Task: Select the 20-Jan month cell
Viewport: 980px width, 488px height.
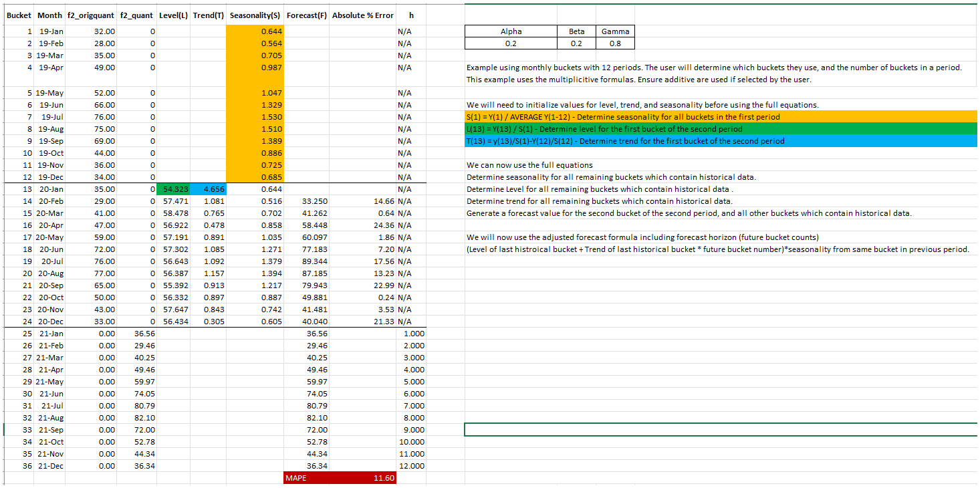Action: coord(50,189)
